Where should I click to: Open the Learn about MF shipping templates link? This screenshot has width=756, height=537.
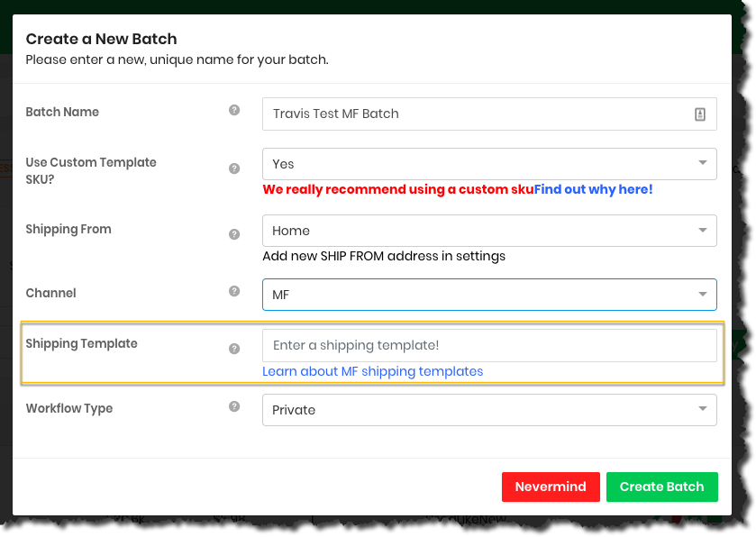[373, 371]
